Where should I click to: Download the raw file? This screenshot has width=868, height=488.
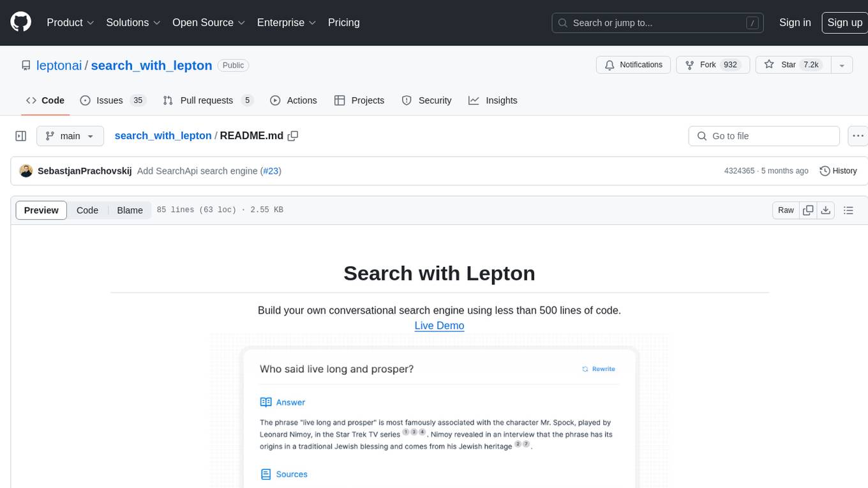pyautogui.click(x=826, y=210)
